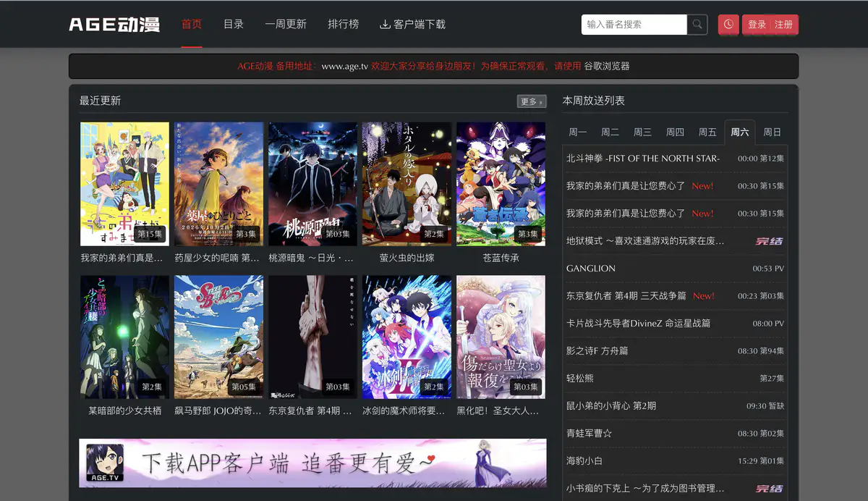868x501 pixels.
Task: Open the 药屋少女的呢喃 poster thumbnail
Action: pyautogui.click(x=218, y=184)
